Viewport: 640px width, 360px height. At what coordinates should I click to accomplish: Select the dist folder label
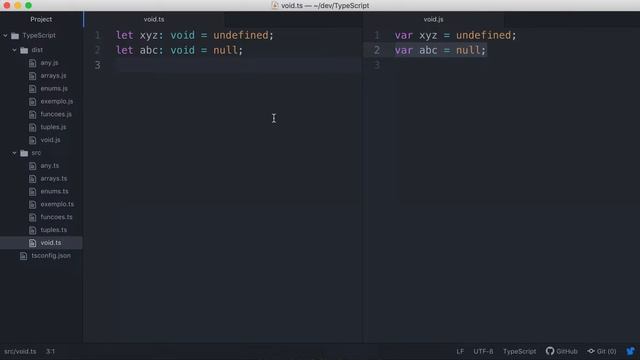point(37,50)
